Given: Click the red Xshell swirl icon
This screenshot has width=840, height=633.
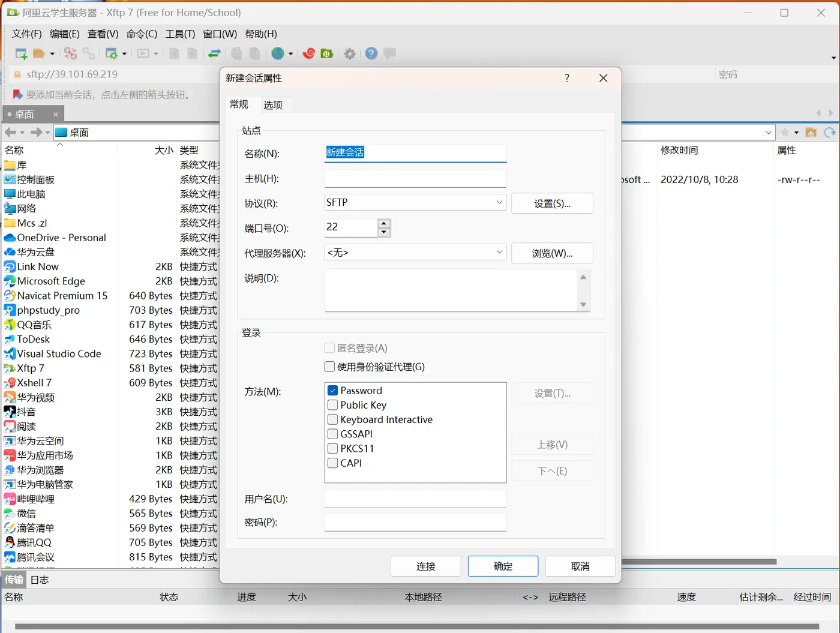Looking at the screenshot, I should [x=309, y=54].
